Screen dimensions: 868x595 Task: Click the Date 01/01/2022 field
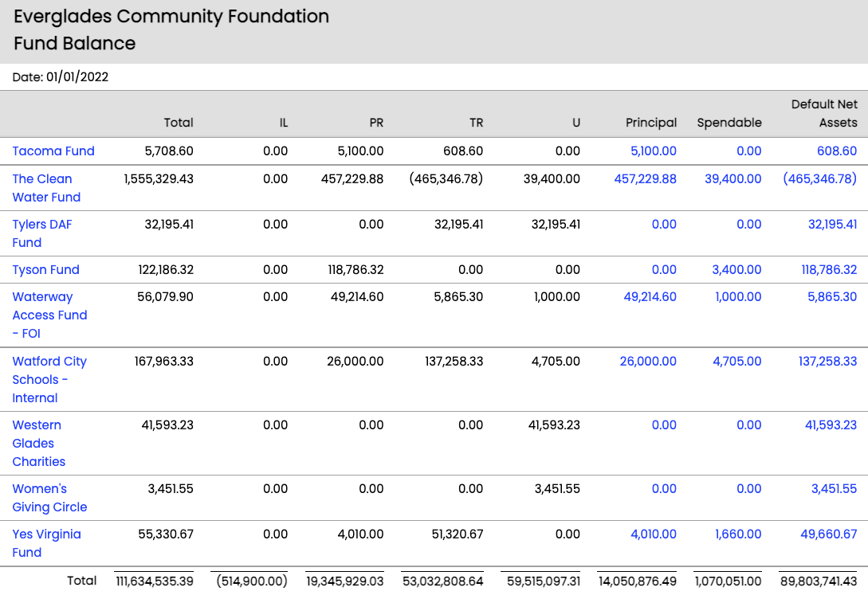coord(60,77)
